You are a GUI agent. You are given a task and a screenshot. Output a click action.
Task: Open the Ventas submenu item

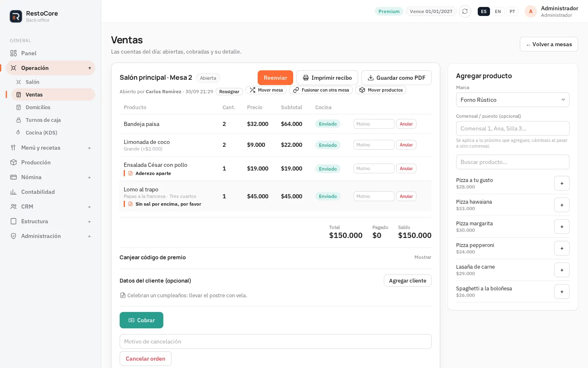53,94
